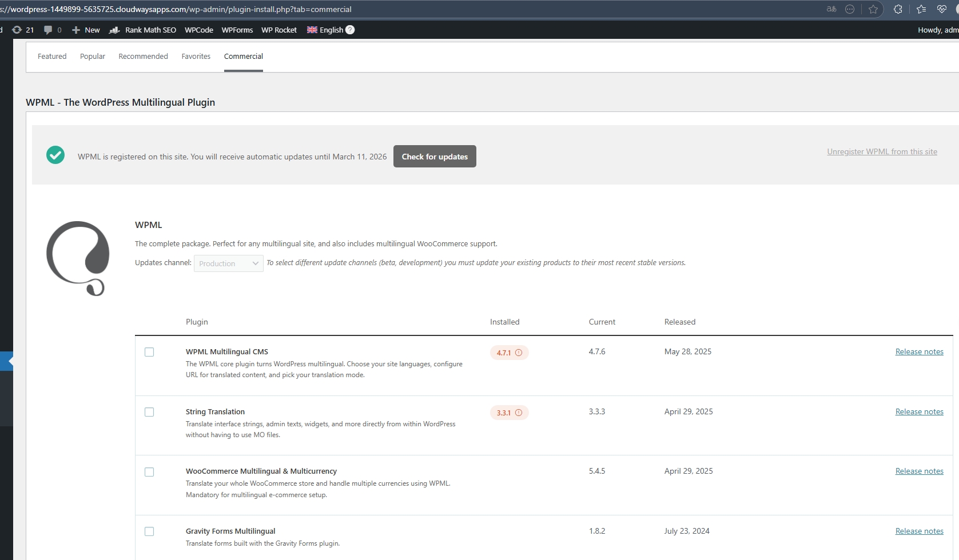
Task: Open the Howdy admin account menu
Action: [x=938, y=30]
